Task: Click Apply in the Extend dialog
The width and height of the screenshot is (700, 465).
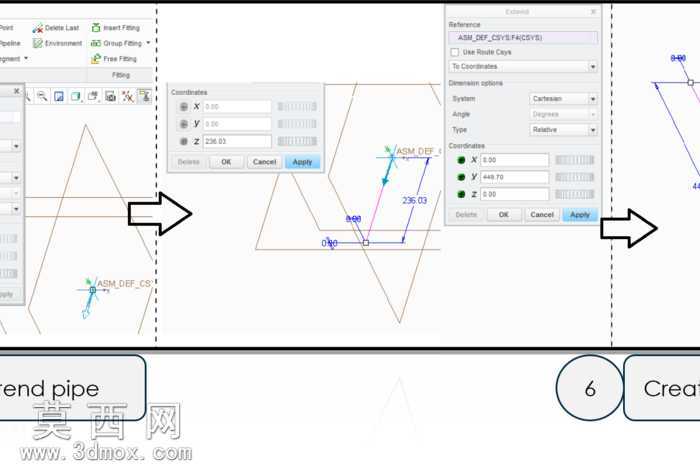Action: click(x=580, y=215)
